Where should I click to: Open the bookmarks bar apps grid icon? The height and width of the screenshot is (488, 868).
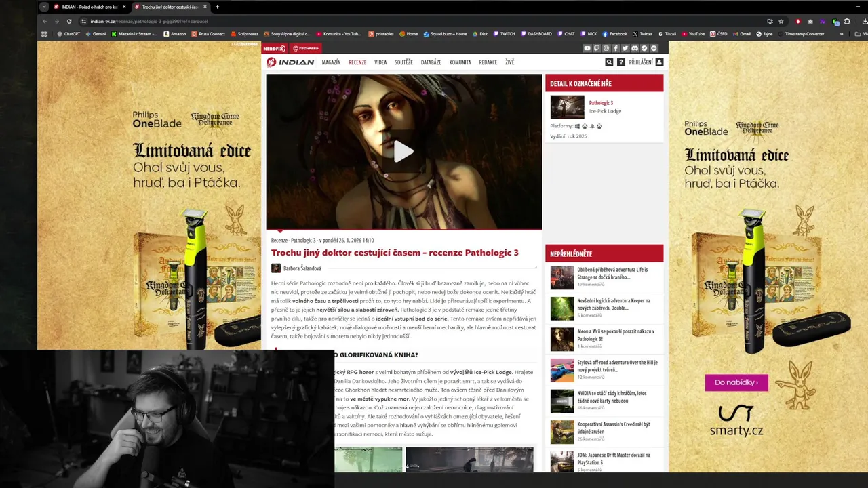pos(44,33)
